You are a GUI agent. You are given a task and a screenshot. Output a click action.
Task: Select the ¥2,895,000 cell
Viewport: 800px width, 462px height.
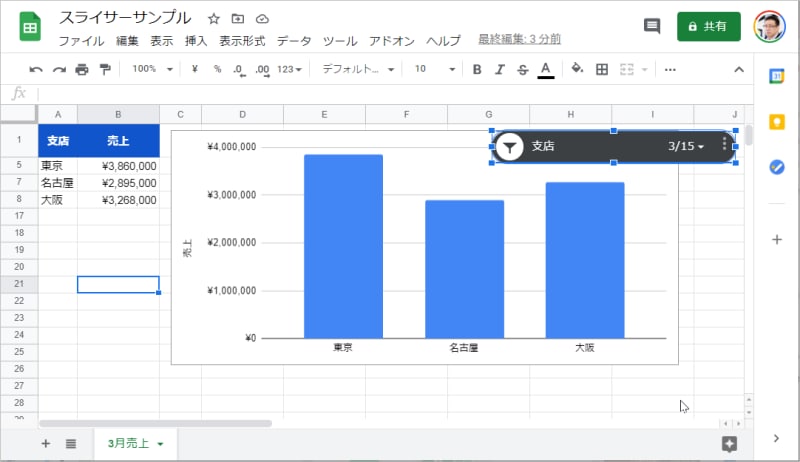(118, 183)
